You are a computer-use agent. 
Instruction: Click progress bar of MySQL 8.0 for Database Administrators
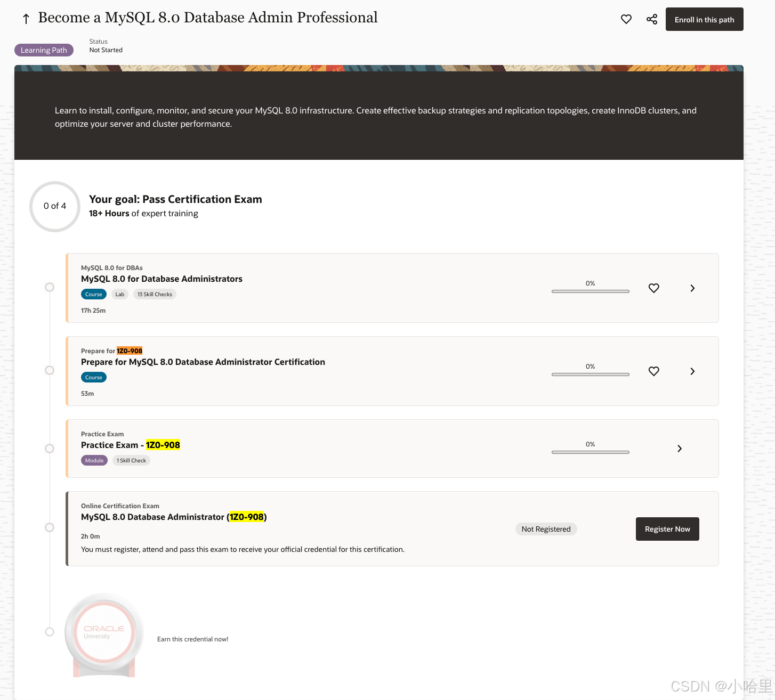pyautogui.click(x=591, y=291)
